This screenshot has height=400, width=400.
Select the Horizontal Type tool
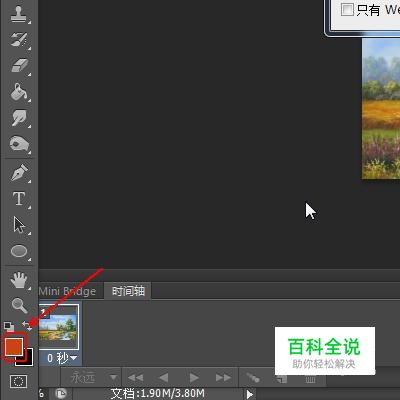coord(19,199)
